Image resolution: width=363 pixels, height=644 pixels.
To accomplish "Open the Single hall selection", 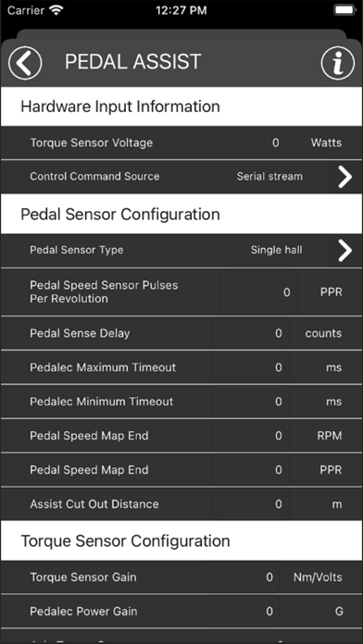I will point(276,250).
